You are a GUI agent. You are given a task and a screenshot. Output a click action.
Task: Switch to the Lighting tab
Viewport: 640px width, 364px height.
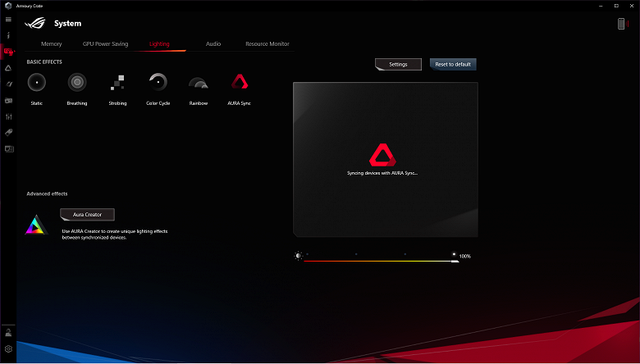tap(159, 44)
